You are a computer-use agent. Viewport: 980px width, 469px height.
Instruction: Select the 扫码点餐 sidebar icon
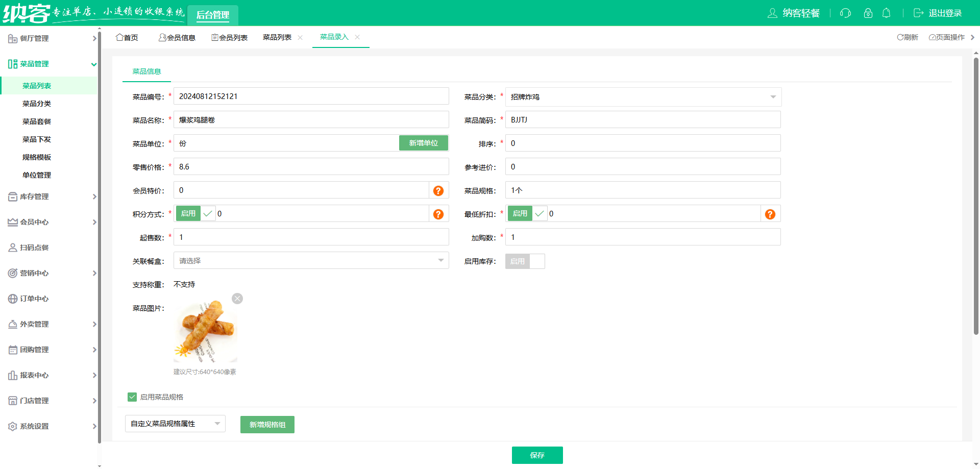pyautogui.click(x=12, y=248)
